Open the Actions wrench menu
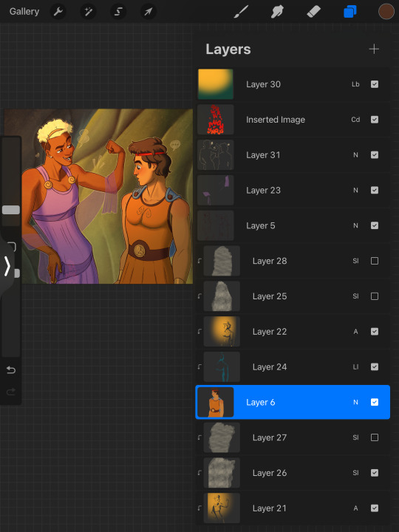 pyautogui.click(x=58, y=12)
